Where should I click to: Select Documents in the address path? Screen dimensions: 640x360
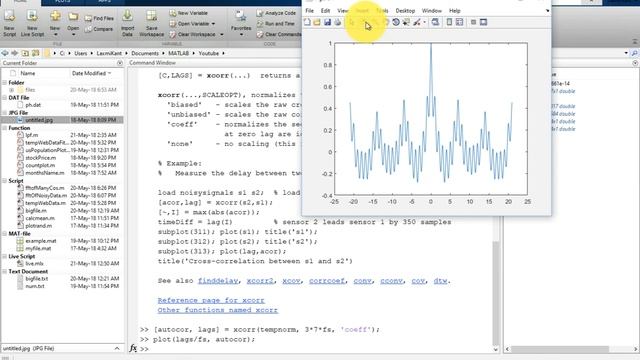tap(145, 53)
